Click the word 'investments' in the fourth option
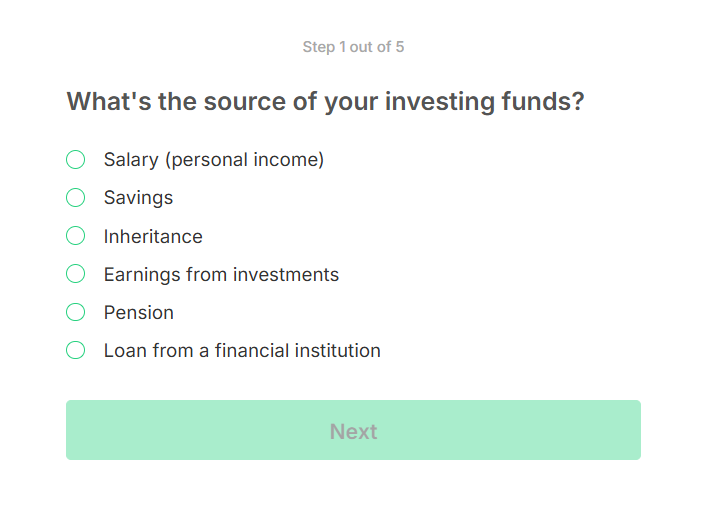Image resolution: width=728 pixels, height=524 pixels. [286, 275]
